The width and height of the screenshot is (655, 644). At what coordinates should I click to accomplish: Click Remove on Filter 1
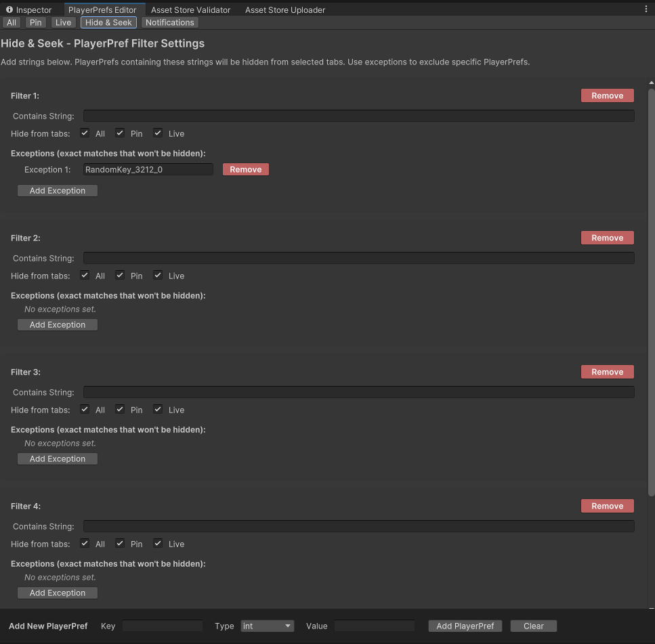pos(606,95)
